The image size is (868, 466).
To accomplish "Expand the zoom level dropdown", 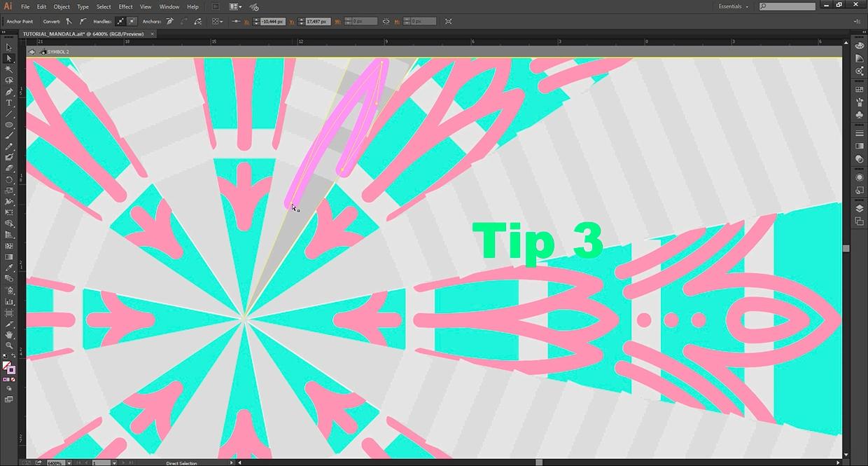I will (x=68, y=462).
